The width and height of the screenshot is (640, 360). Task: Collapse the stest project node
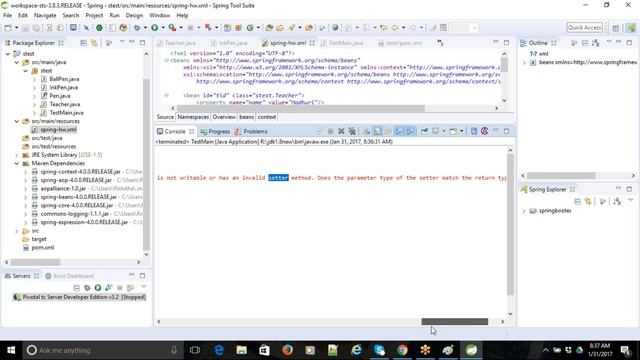coord(8,54)
